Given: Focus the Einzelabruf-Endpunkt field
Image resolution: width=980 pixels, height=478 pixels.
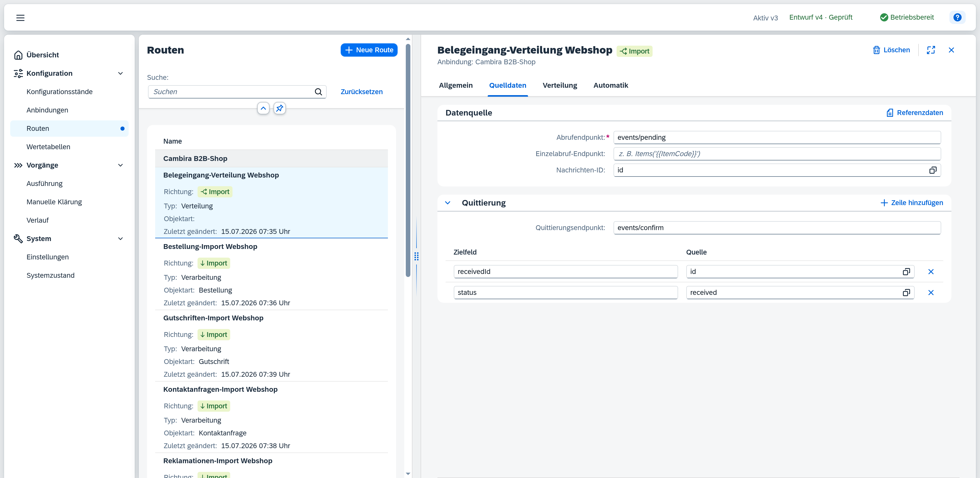Looking at the screenshot, I should pos(777,154).
